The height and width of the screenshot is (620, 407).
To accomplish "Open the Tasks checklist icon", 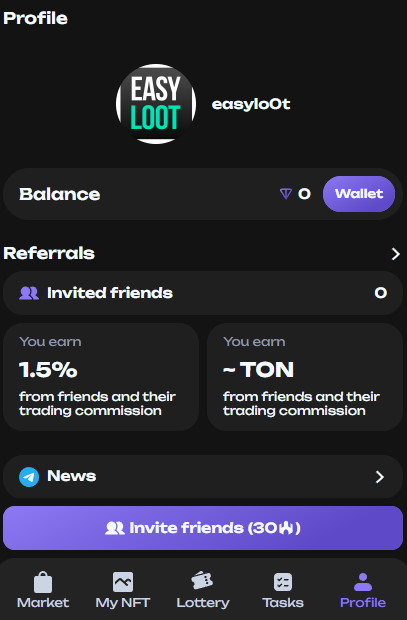I will pos(283,582).
